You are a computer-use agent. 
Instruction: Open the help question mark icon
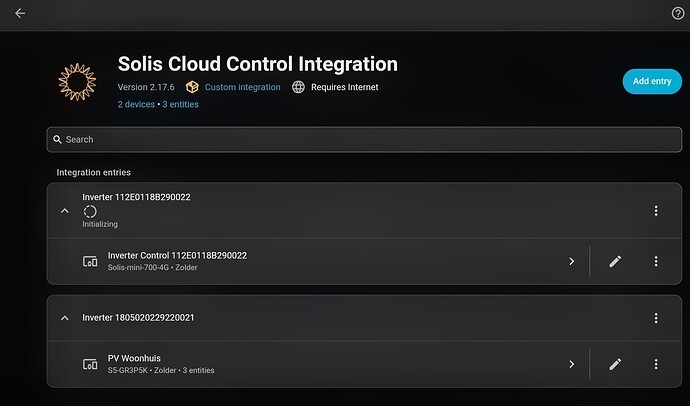click(x=678, y=14)
